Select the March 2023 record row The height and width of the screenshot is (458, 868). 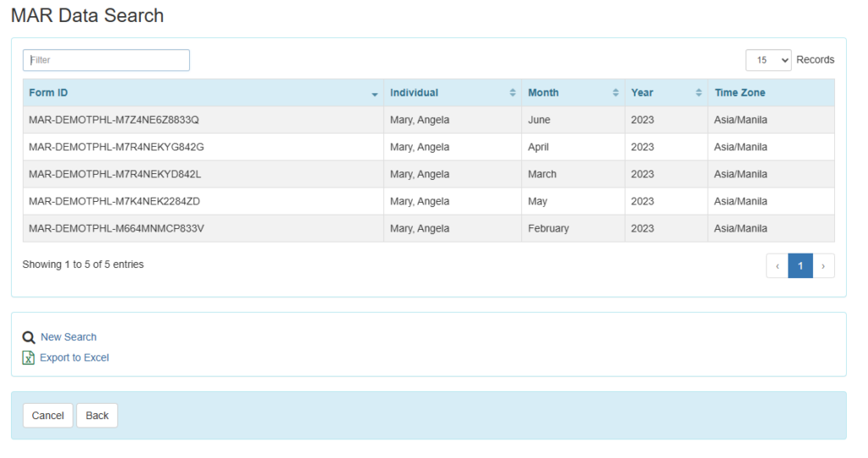click(x=114, y=174)
